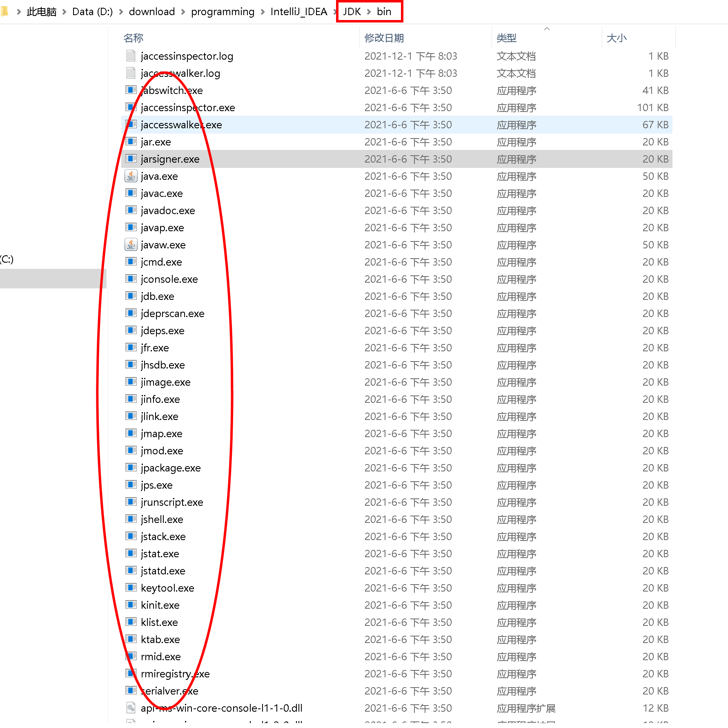Navigate to JDK folder in breadcrumb
The image size is (728, 728).
[352, 12]
